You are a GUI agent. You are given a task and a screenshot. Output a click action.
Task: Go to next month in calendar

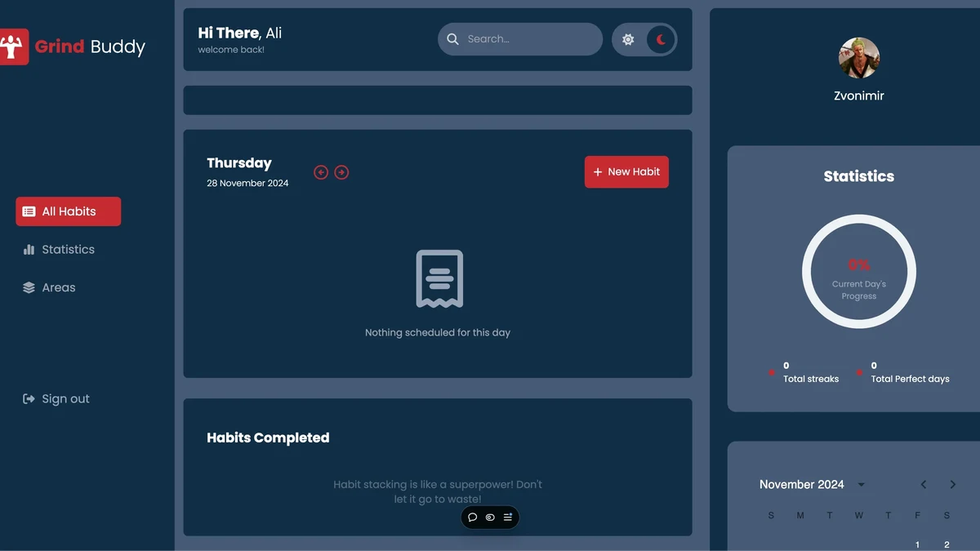click(952, 485)
